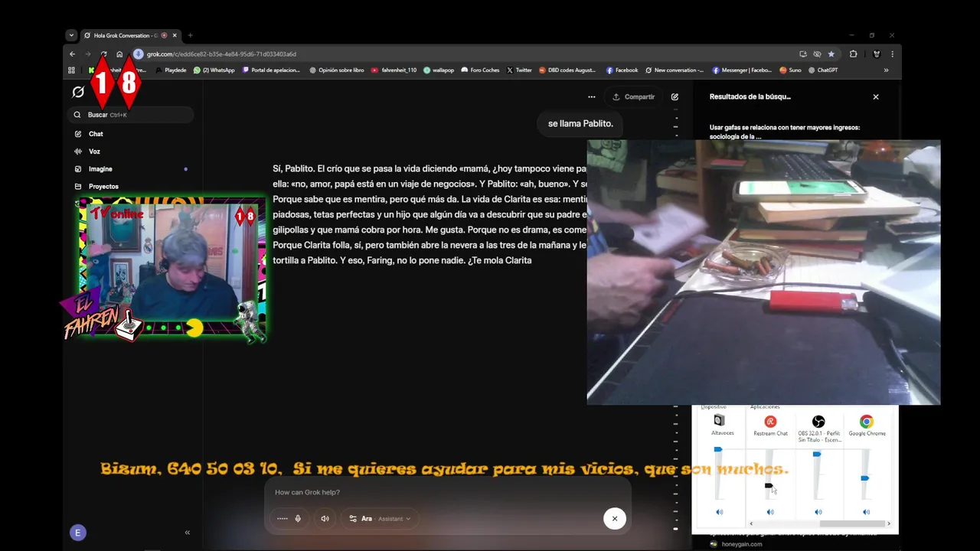Open the browser home page icon
Viewport: 980px width, 551px height.
[x=119, y=54]
